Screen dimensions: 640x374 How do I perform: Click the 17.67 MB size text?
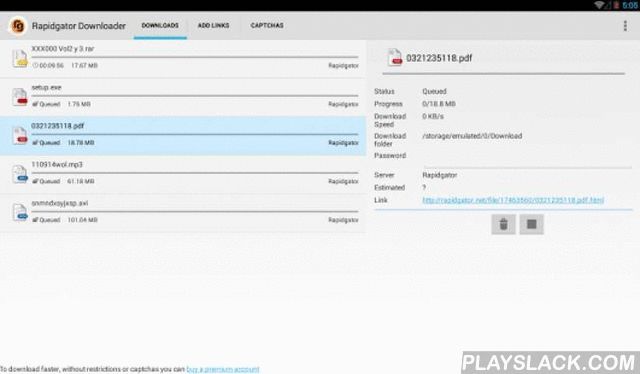click(84, 65)
